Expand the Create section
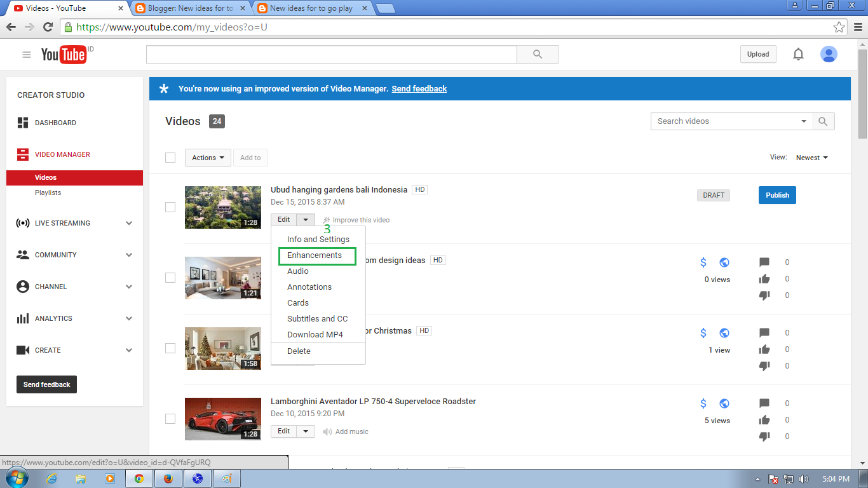This screenshot has height=488, width=868. point(129,350)
